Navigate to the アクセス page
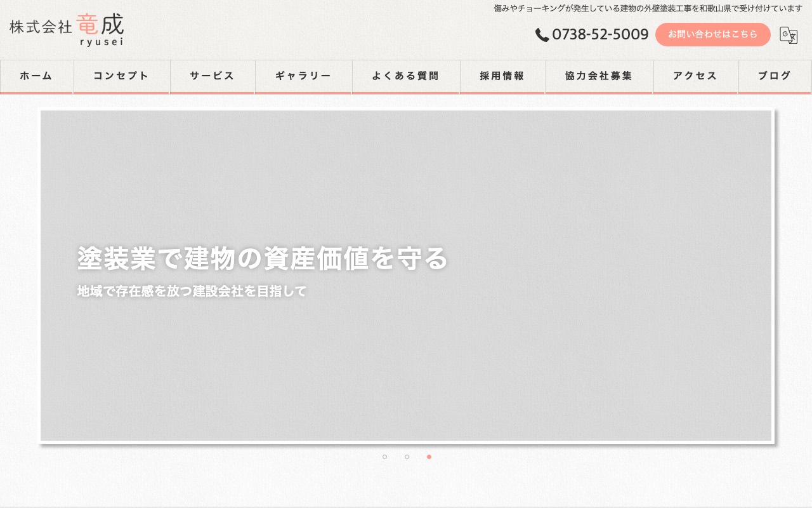 [696, 76]
